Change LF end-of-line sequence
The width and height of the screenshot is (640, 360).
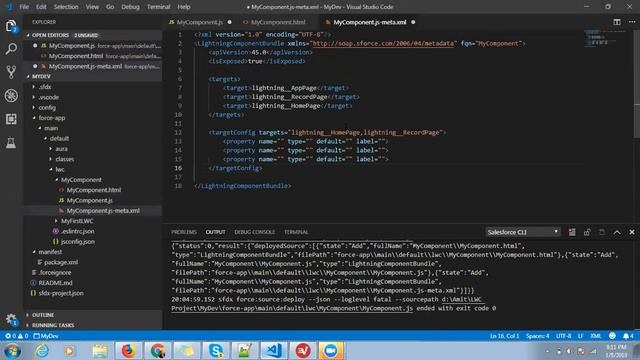(x=580, y=336)
